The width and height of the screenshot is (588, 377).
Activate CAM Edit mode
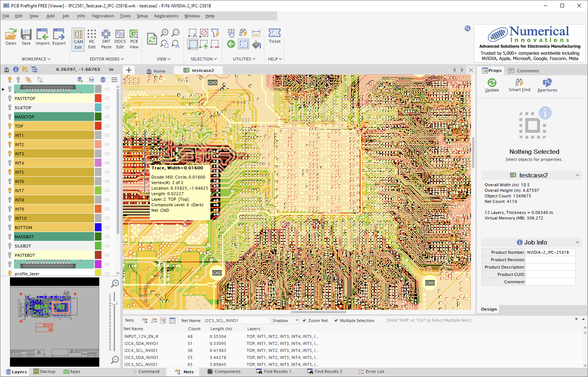point(78,39)
